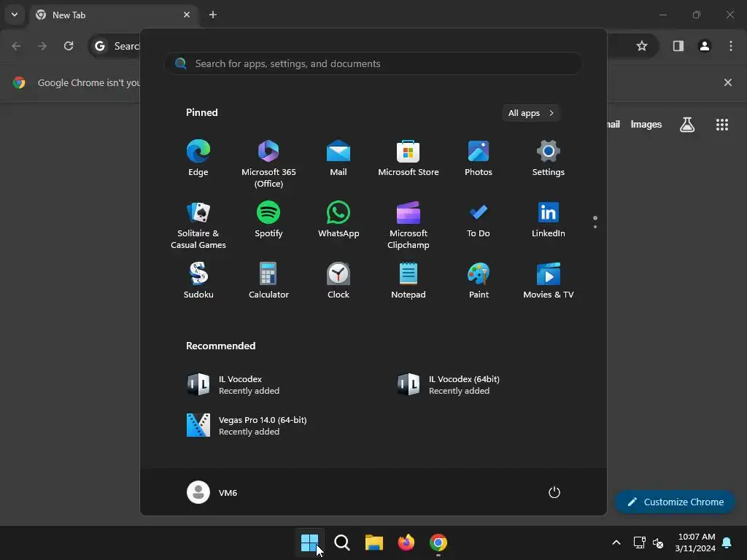Dismiss the default browser info bar
Screen dimensions: 747x560
click(x=728, y=82)
